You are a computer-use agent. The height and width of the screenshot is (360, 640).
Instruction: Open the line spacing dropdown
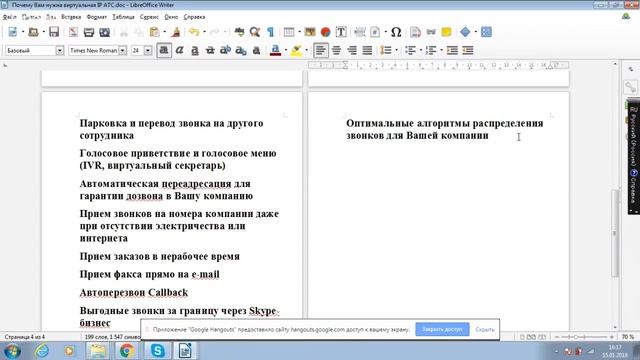[x=396, y=50]
